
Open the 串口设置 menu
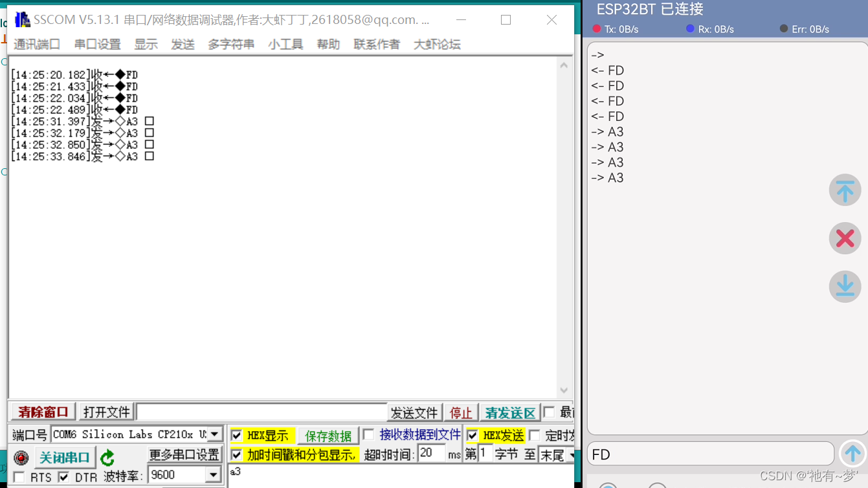point(98,44)
